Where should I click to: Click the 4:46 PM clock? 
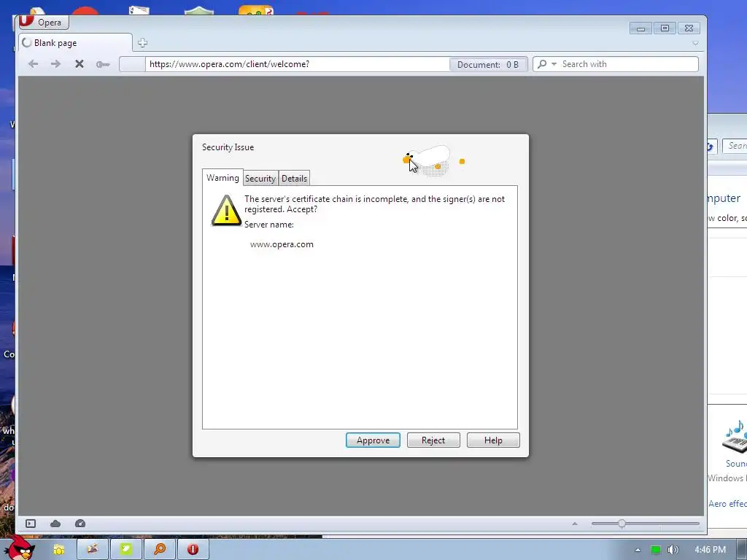pyautogui.click(x=710, y=550)
